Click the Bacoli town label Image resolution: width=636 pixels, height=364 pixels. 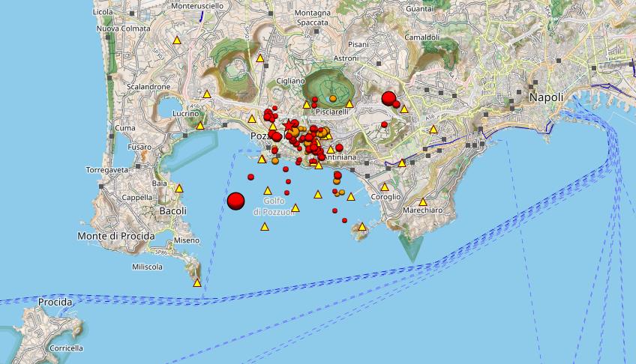point(172,211)
